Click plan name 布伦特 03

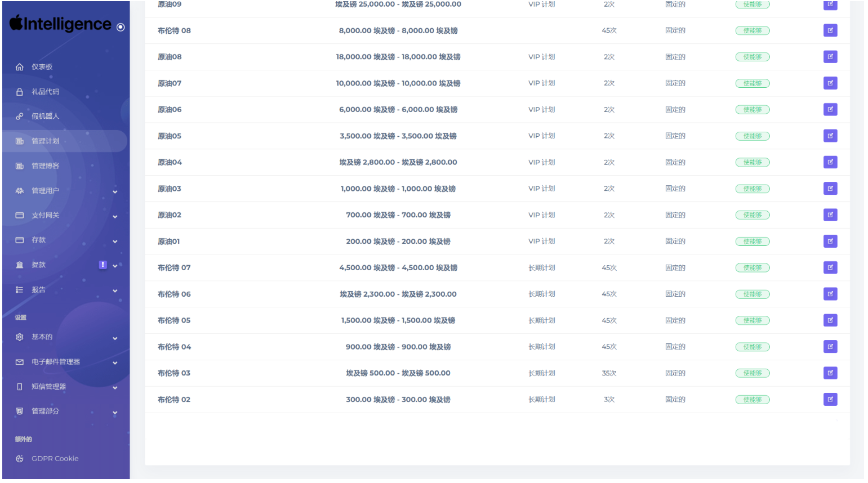click(x=174, y=373)
